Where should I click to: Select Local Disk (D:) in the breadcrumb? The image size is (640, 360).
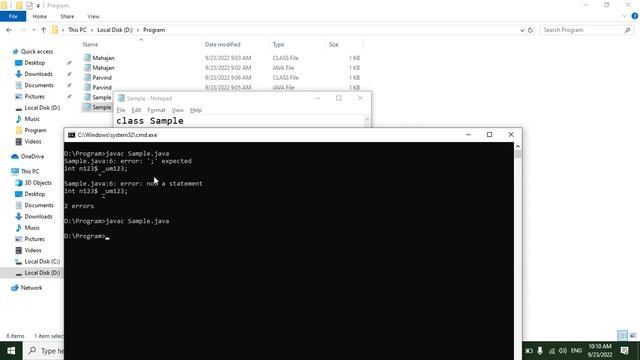115,30
